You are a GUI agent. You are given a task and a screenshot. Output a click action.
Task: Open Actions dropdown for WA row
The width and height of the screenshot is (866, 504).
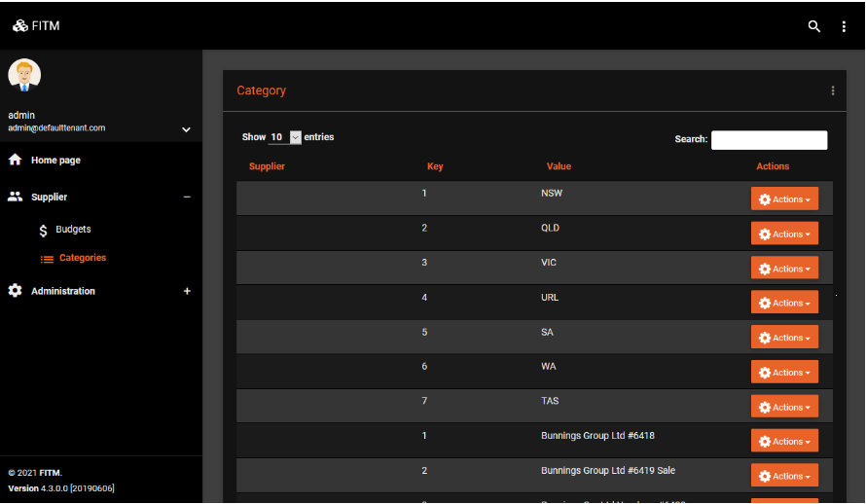click(784, 372)
